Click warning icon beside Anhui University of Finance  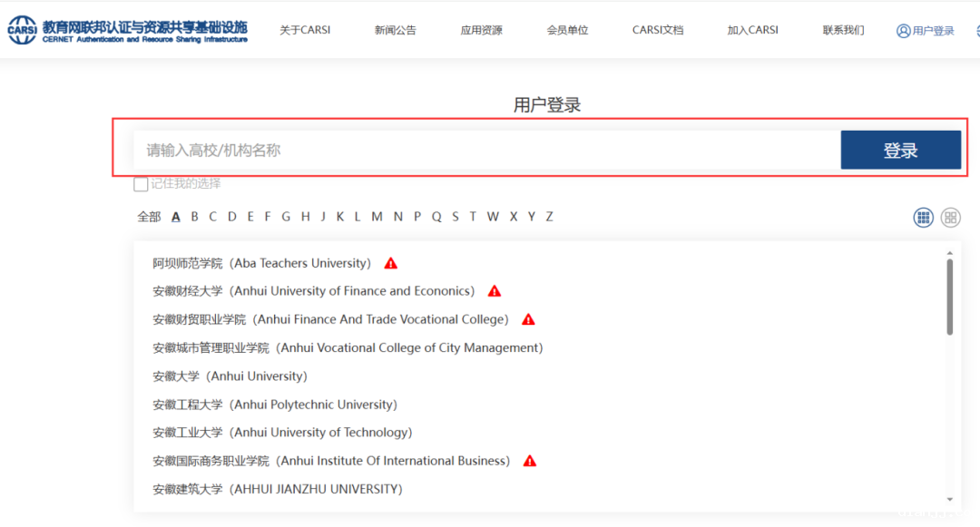495,292
